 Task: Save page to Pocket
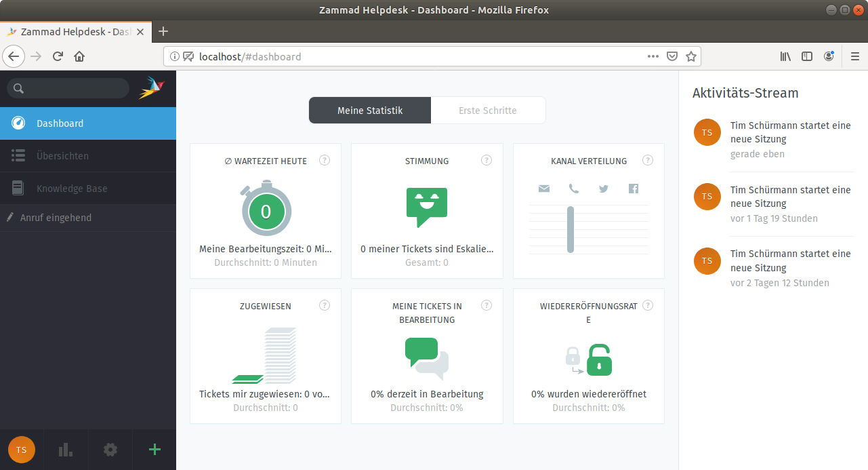tap(672, 56)
